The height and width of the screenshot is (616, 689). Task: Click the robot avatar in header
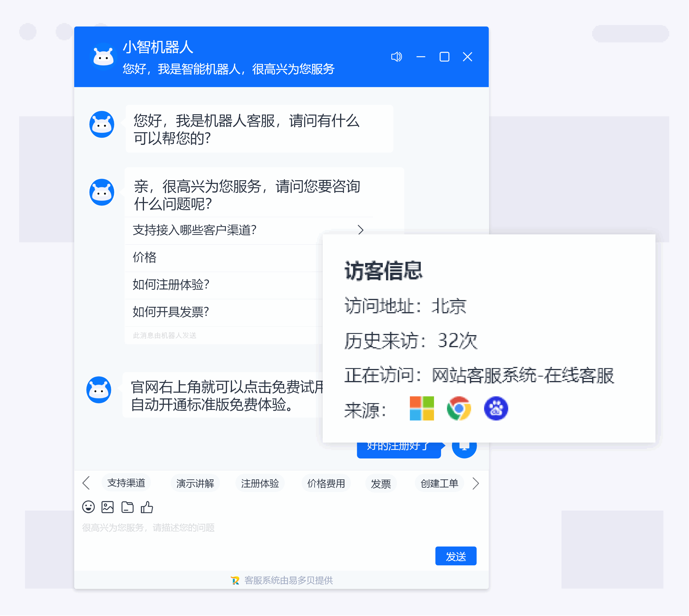103,57
